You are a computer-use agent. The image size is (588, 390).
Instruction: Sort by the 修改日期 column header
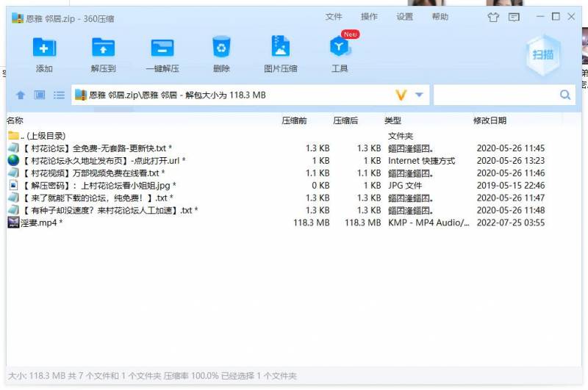[x=490, y=120]
